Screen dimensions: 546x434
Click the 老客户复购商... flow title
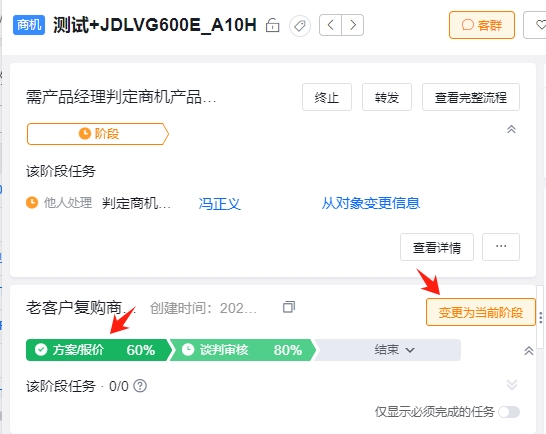click(80, 308)
